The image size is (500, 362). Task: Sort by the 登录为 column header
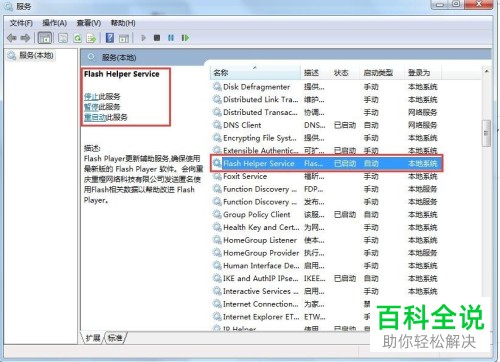pyautogui.click(x=423, y=73)
